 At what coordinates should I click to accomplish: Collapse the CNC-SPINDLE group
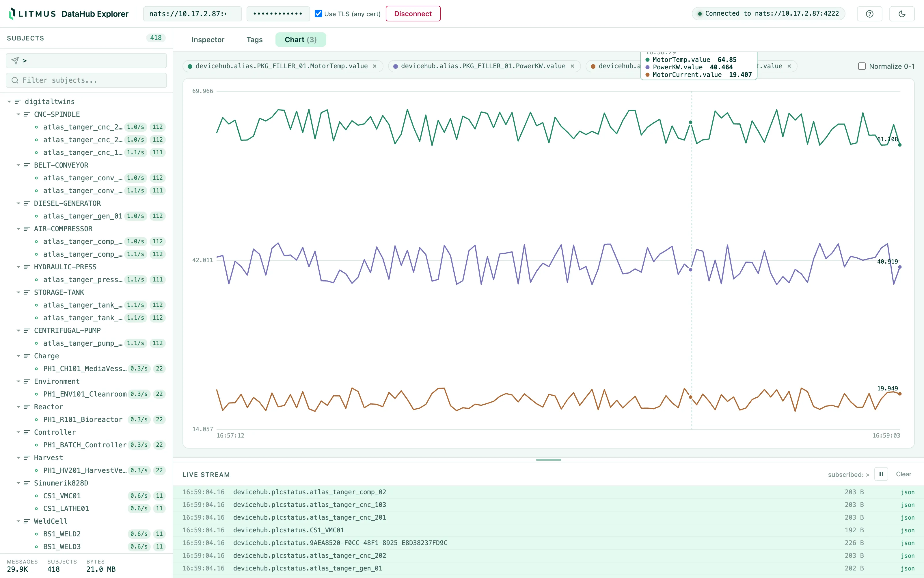click(x=18, y=114)
